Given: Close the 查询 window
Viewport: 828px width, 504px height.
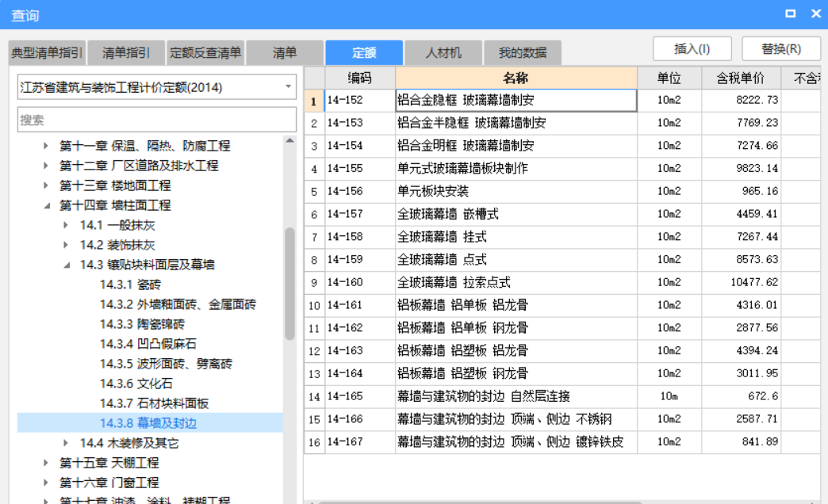Looking at the screenshot, I should pyautogui.click(x=816, y=13).
